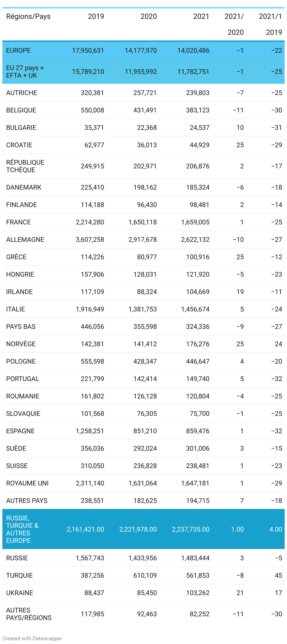287x644 pixels.
Task: Select the EUROPE row label
Action: point(18,51)
